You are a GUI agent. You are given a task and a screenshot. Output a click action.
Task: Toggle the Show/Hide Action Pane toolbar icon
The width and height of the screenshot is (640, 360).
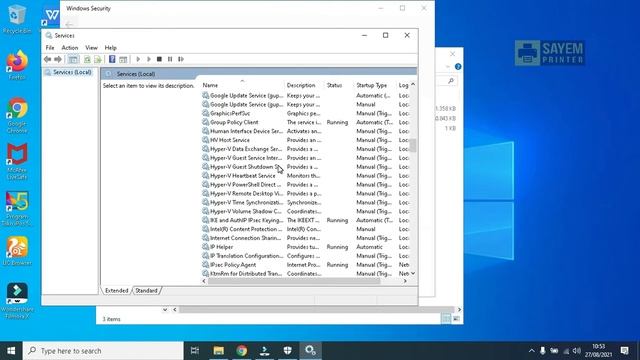coord(123,59)
